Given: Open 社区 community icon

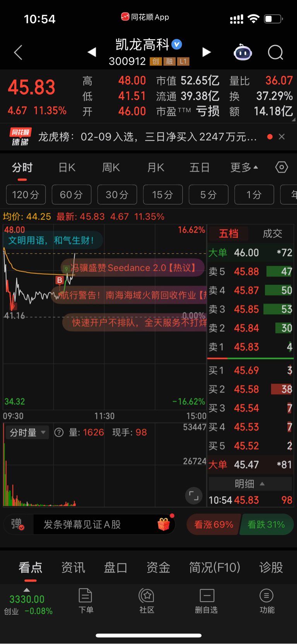Looking at the screenshot, I should pos(147,601).
